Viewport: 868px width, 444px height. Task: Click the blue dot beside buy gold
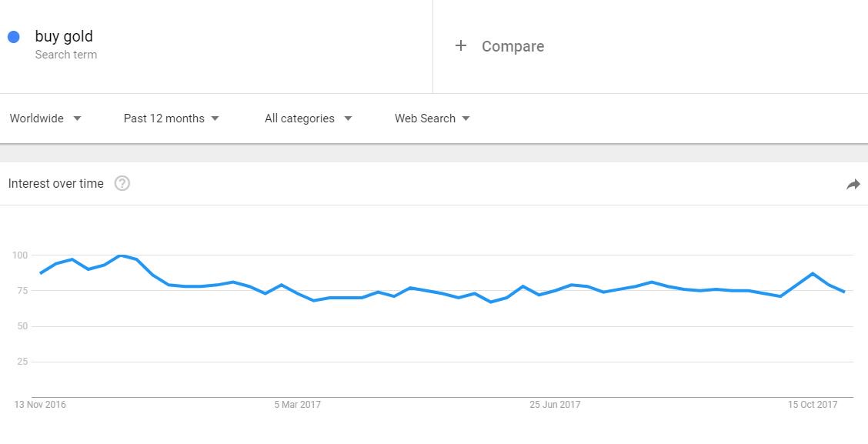click(x=13, y=37)
